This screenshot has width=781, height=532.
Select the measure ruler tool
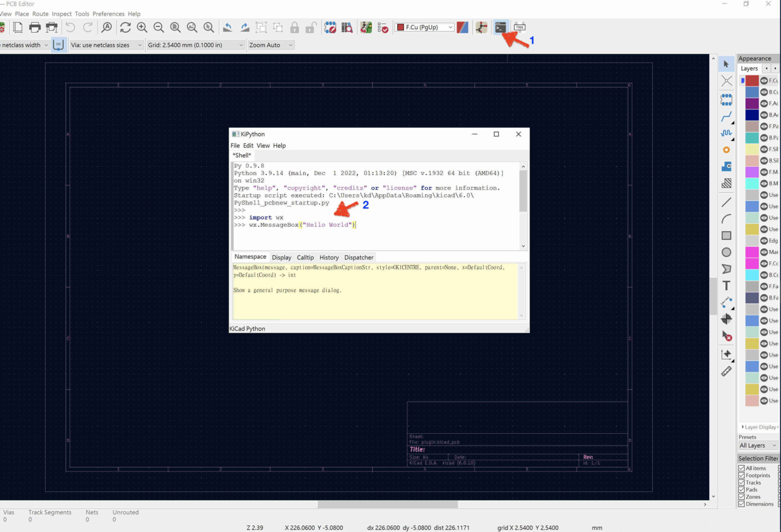726,371
